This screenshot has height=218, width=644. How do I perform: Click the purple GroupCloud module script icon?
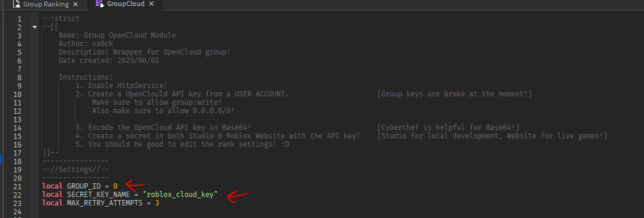99,4
